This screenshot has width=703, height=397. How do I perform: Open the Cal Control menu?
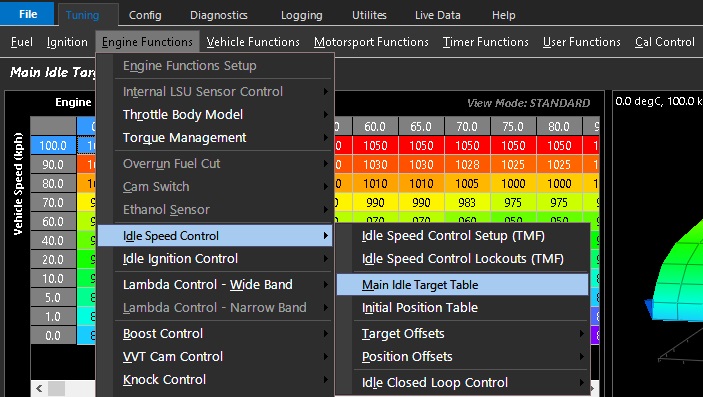[664, 42]
